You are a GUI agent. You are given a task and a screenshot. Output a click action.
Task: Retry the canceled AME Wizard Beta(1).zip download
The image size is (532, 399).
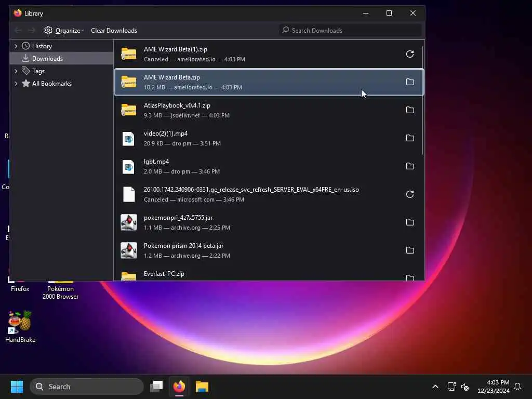click(410, 54)
